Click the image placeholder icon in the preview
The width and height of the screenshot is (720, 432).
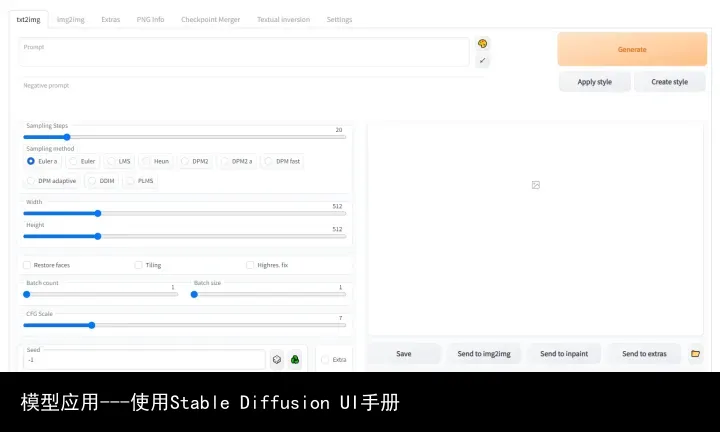536,185
